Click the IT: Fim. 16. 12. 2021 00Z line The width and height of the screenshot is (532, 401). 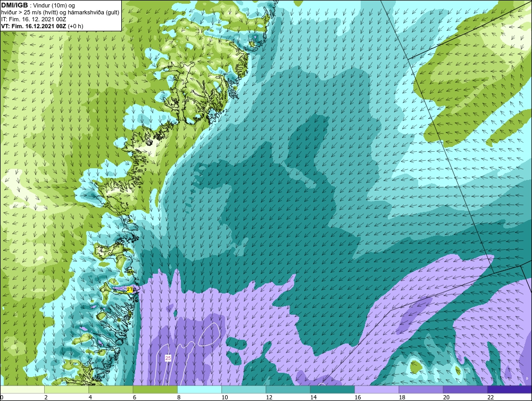pyautogui.click(x=34, y=19)
